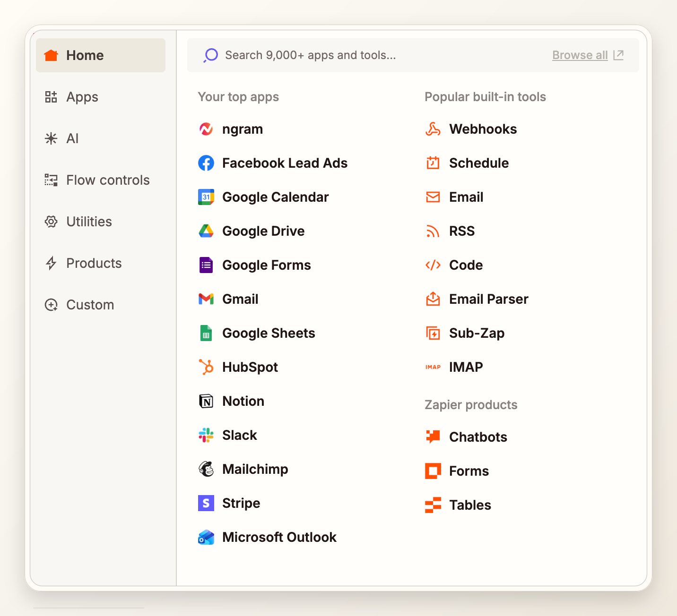Viewport: 677px width, 616px height.
Task: Open the Apps sidebar category
Action: (101, 97)
